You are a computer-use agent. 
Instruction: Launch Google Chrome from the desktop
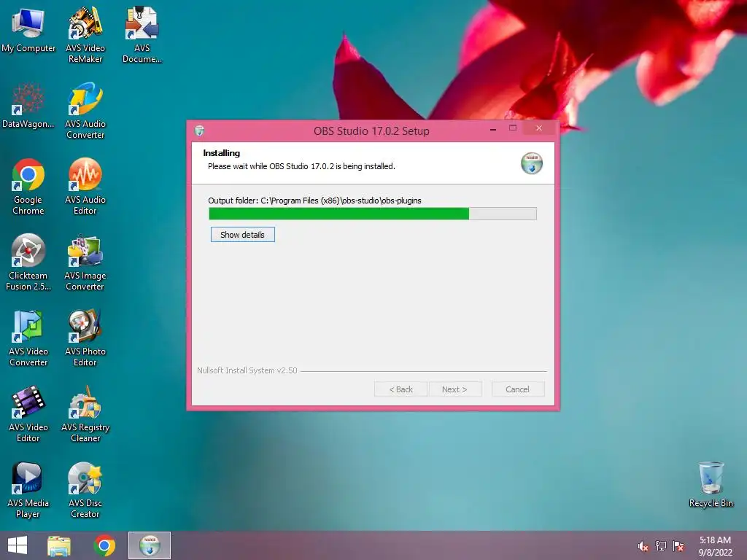pos(28,186)
